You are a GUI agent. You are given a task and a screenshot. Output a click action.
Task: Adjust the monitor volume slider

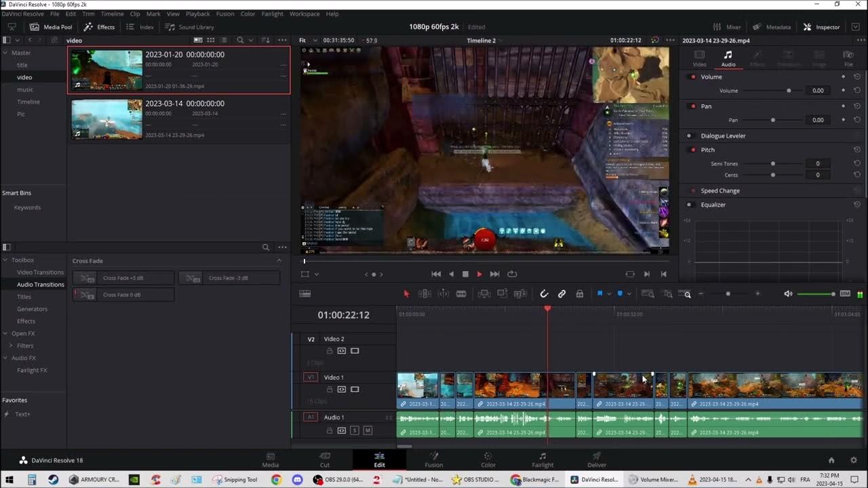pyautogui.click(x=816, y=293)
